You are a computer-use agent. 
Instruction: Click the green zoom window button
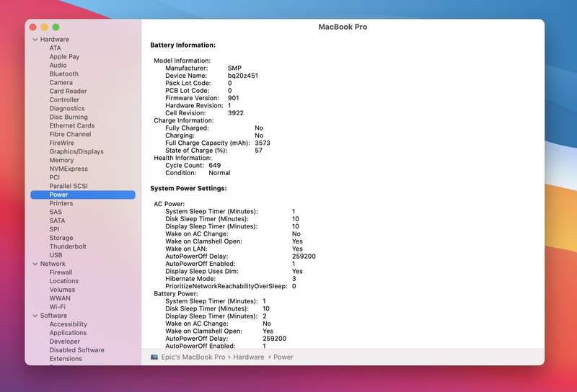[56, 27]
